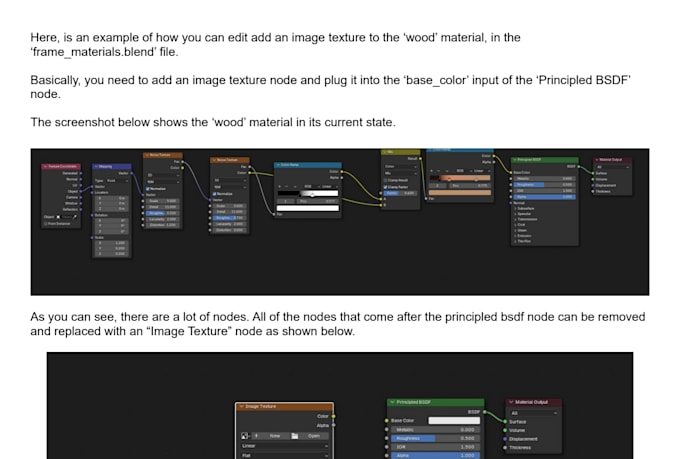Image resolution: width=680 pixels, height=459 pixels.
Task: Collapse the Image Texture node via header arrow
Action: (x=242, y=407)
